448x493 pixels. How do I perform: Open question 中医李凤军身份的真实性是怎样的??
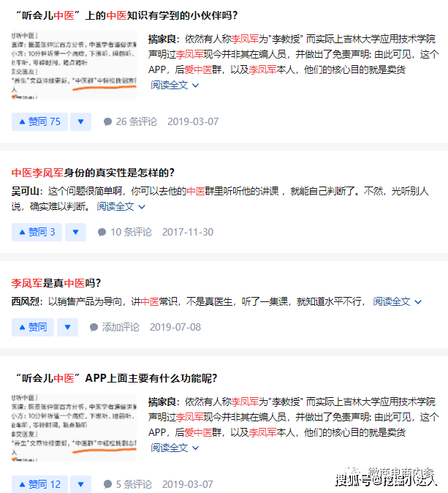93,173
